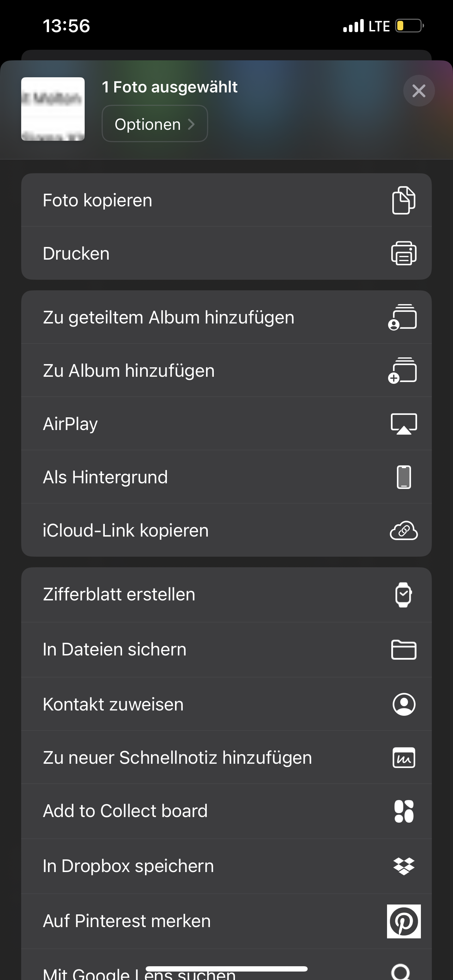Tap the printer icon
This screenshot has height=980, width=453.
[404, 253]
